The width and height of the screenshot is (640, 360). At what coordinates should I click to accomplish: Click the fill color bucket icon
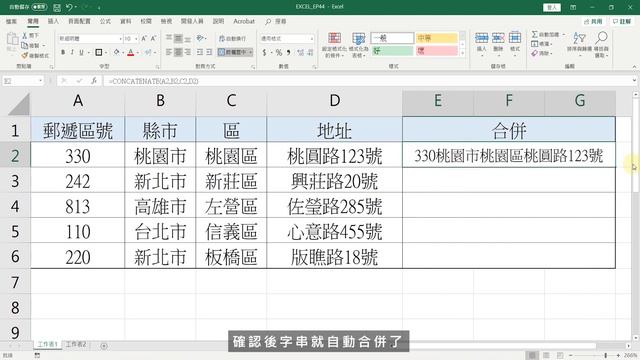click(x=117, y=52)
